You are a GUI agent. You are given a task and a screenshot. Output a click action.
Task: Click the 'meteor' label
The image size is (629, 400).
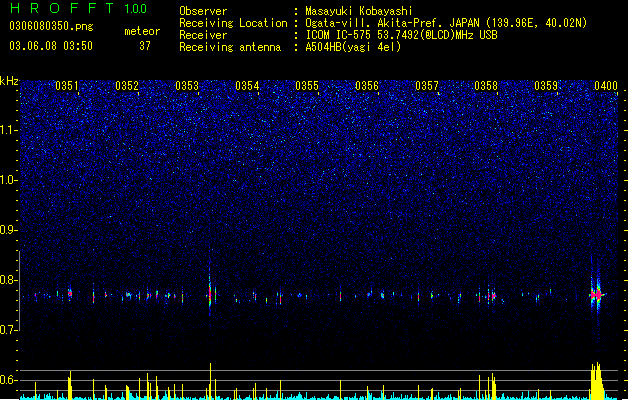(142, 31)
